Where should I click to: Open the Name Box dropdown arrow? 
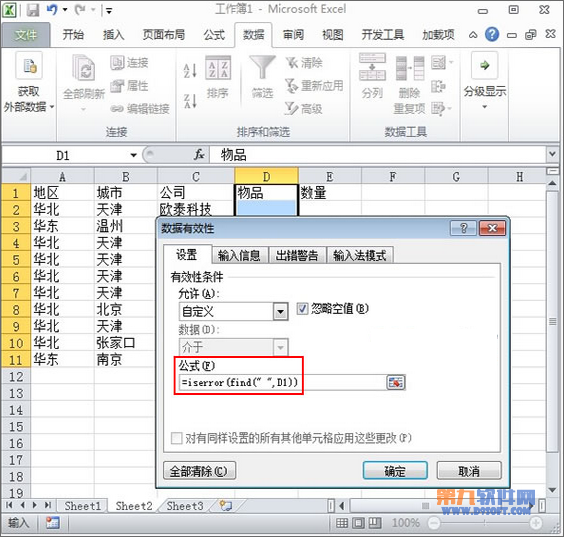(x=133, y=155)
